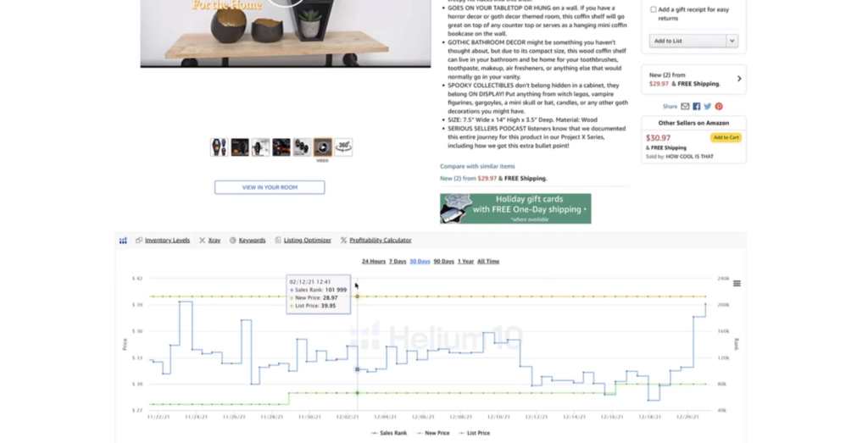Open the Listing Optimizer link
The image size is (868, 443).
click(x=307, y=240)
